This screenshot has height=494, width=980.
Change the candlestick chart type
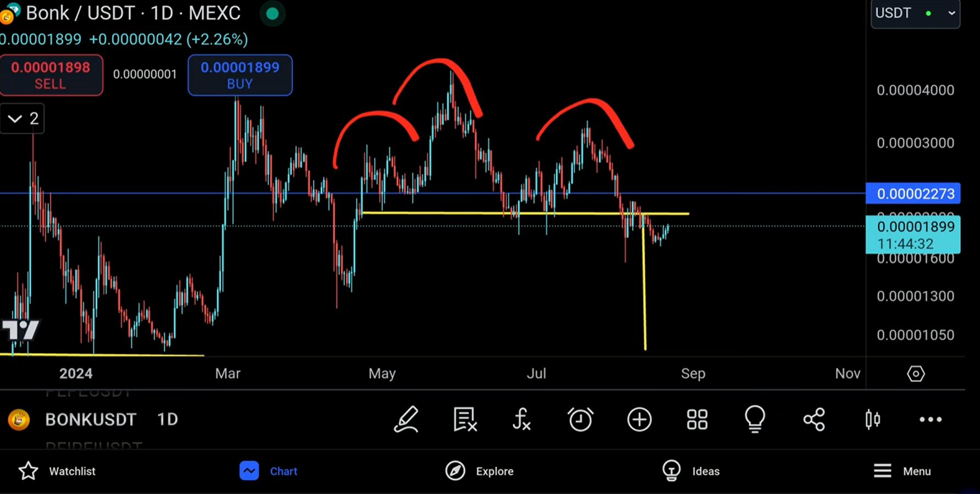point(873,420)
